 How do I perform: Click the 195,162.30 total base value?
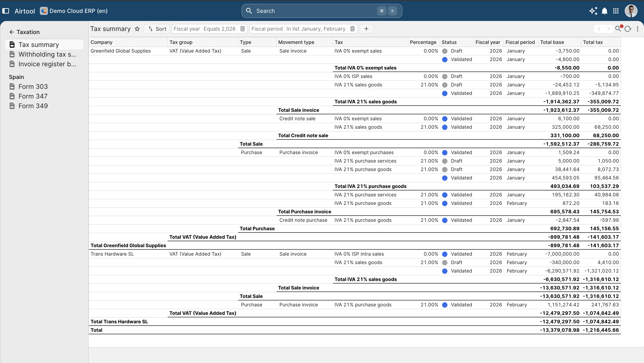pos(566,195)
